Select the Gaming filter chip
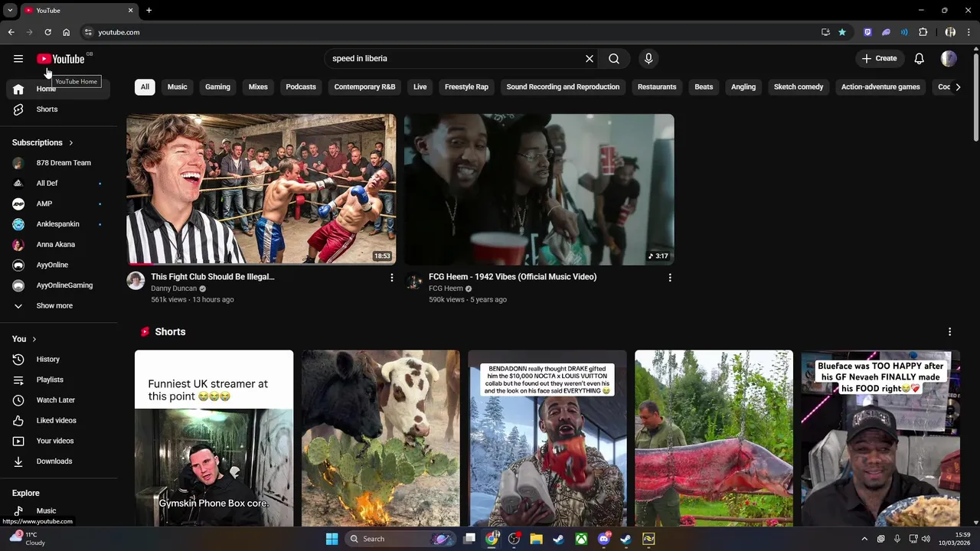The width and height of the screenshot is (980, 551). click(217, 87)
